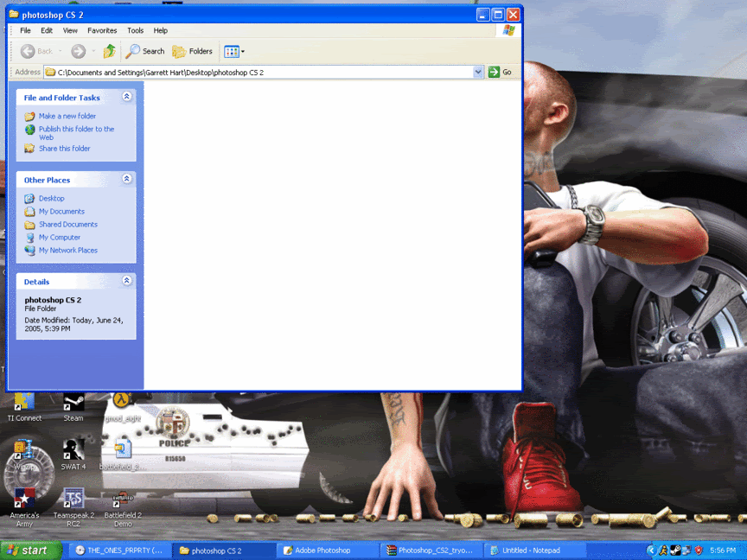Collapse the Details panel
This screenshot has height=560, width=747.
coord(127,281)
